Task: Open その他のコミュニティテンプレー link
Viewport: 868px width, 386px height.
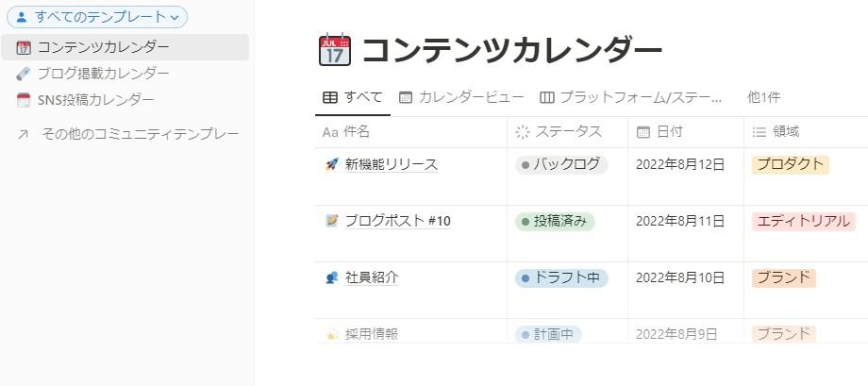Action: tap(128, 134)
